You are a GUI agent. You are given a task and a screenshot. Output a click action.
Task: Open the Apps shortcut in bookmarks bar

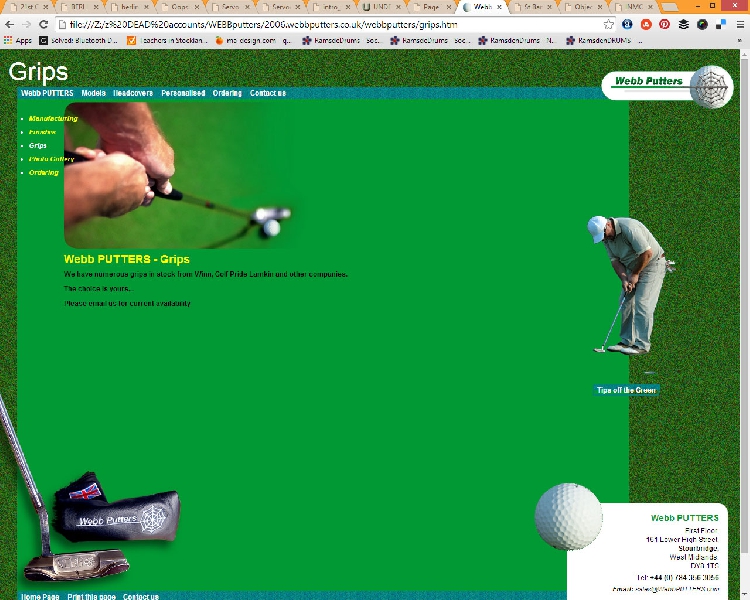click(x=17, y=41)
